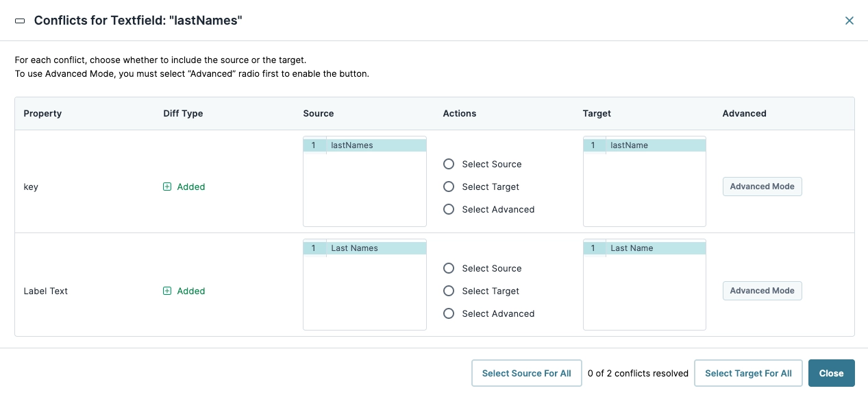
Task: Click the green plus icon next to Added for key
Action: [x=167, y=187]
